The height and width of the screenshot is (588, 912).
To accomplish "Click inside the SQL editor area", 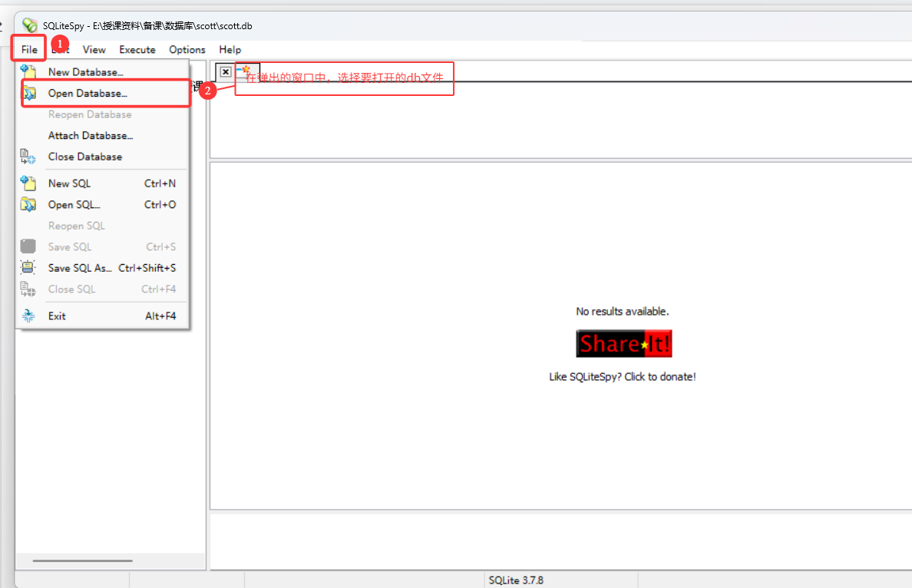I will pos(561,119).
